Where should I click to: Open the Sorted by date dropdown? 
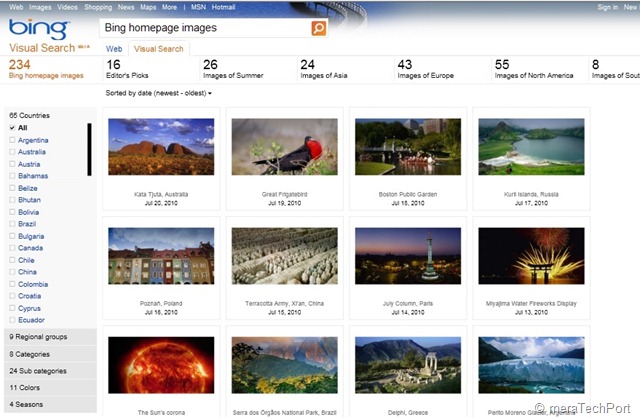coord(158,93)
